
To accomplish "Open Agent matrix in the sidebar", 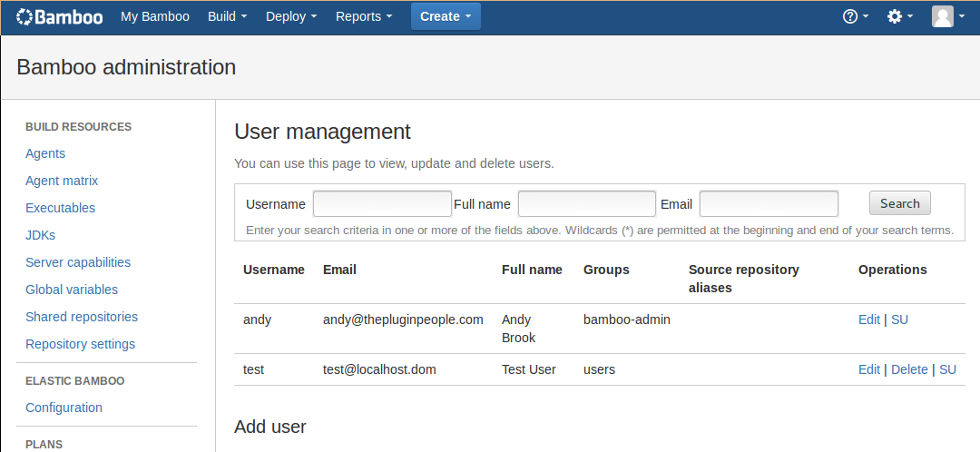I will [x=62, y=181].
